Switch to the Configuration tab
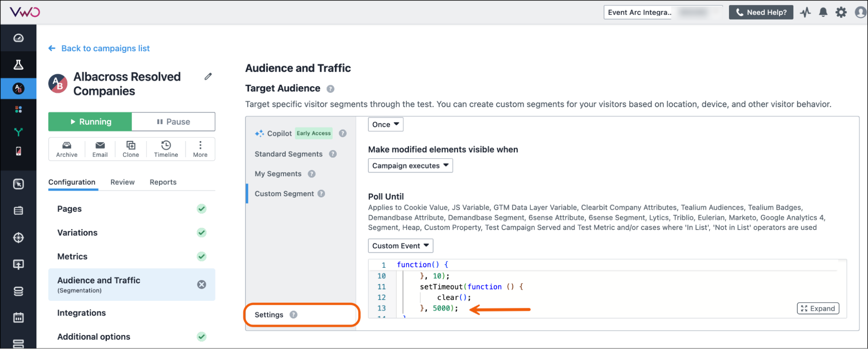 pyautogui.click(x=72, y=182)
